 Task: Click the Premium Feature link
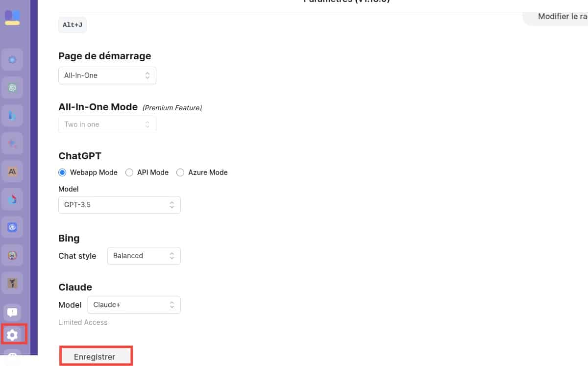[172, 108]
